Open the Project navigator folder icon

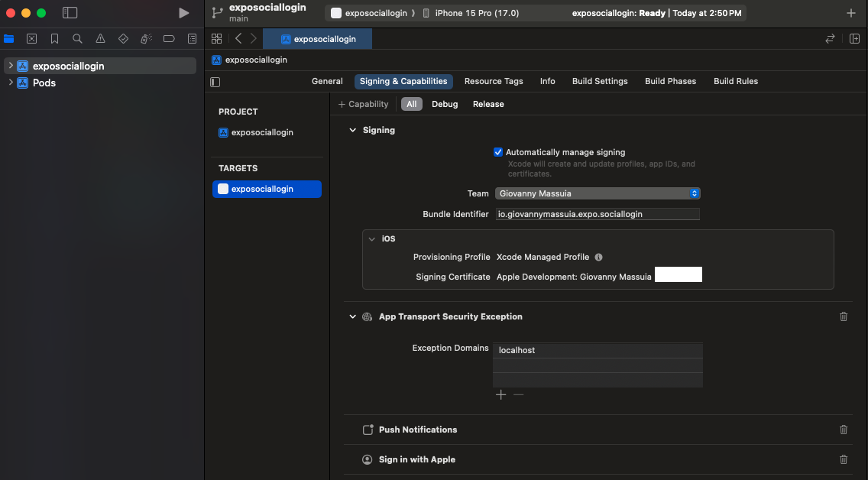click(x=9, y=39)
